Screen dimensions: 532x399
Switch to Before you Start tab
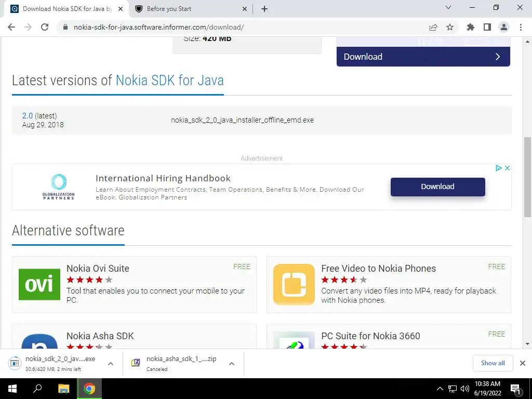tap(191, 9)
